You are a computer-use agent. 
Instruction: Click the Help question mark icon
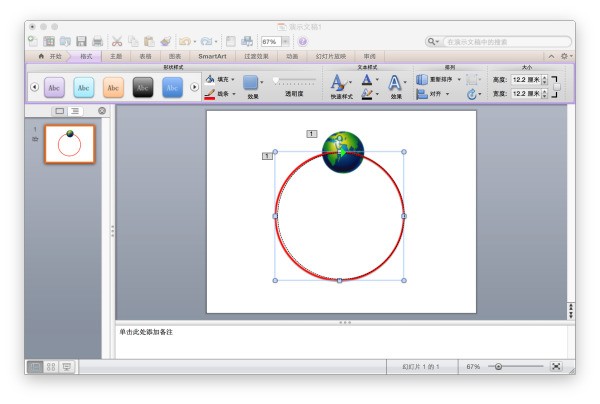301,41
